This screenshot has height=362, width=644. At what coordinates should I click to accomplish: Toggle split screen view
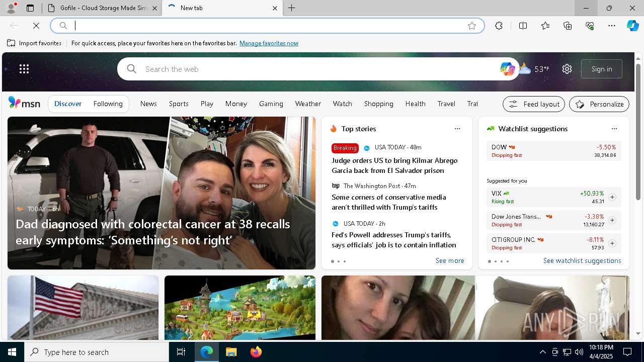(523, 26)
